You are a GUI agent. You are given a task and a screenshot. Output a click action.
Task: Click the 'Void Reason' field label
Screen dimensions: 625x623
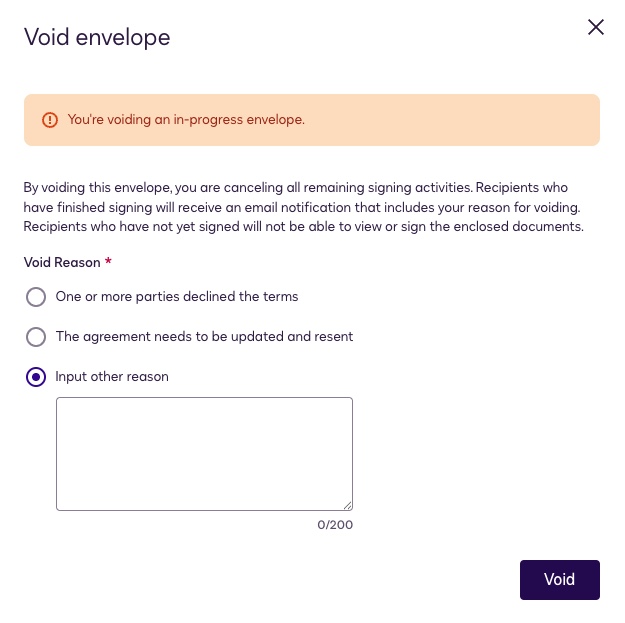point(62,262)
